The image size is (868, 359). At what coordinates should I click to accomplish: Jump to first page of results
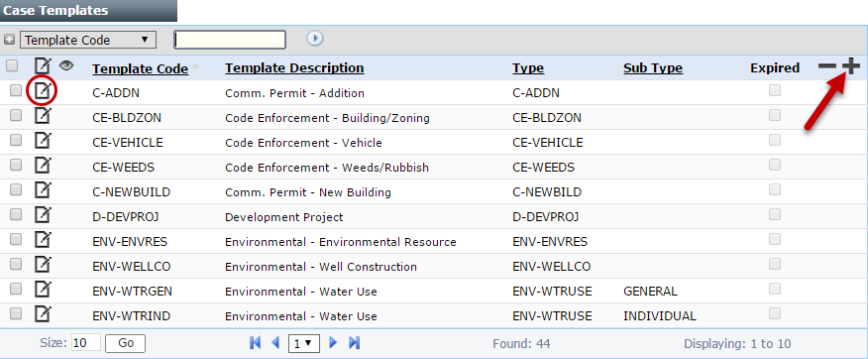(x=256, y=343)
